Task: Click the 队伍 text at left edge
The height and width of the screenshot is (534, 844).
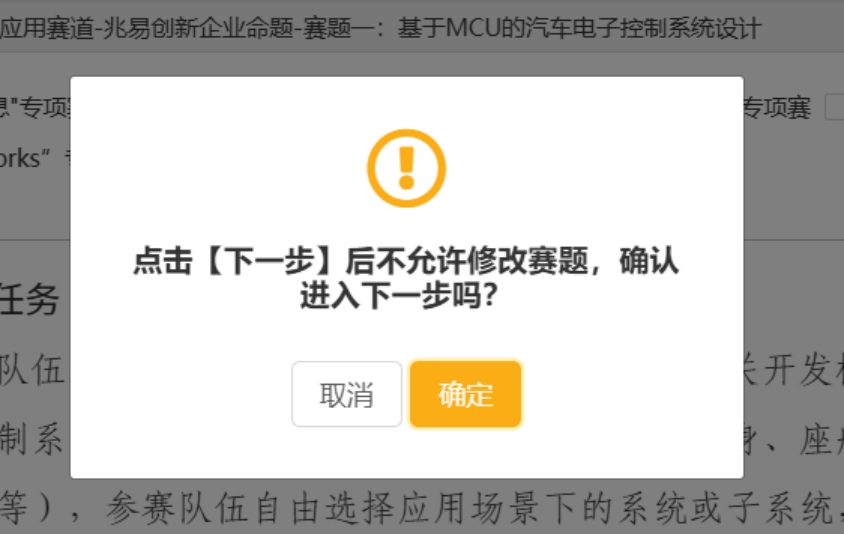Action: (x=32, y=370)
